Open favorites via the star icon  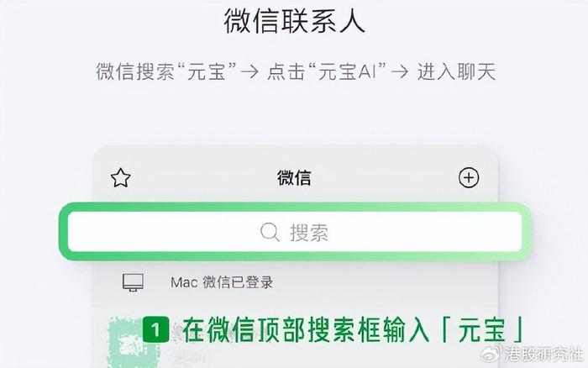coord(121,178)
